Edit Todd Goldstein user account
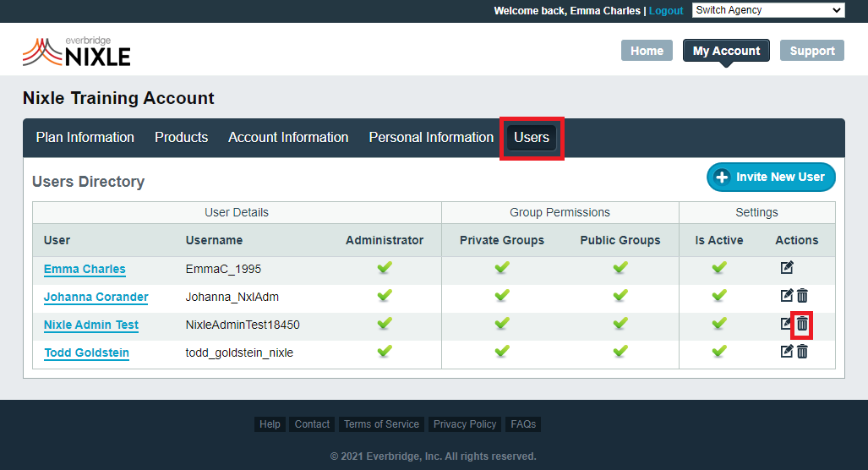 787,352
